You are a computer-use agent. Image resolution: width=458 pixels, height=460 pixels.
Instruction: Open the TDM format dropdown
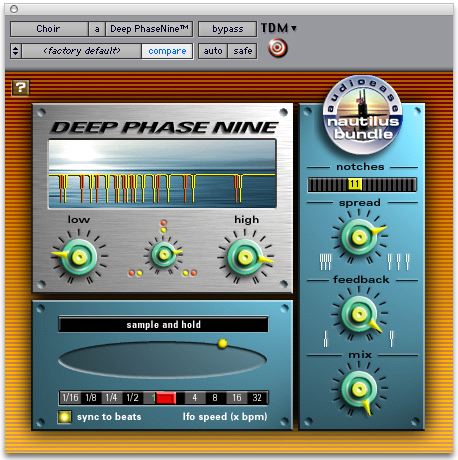[279, 28]
